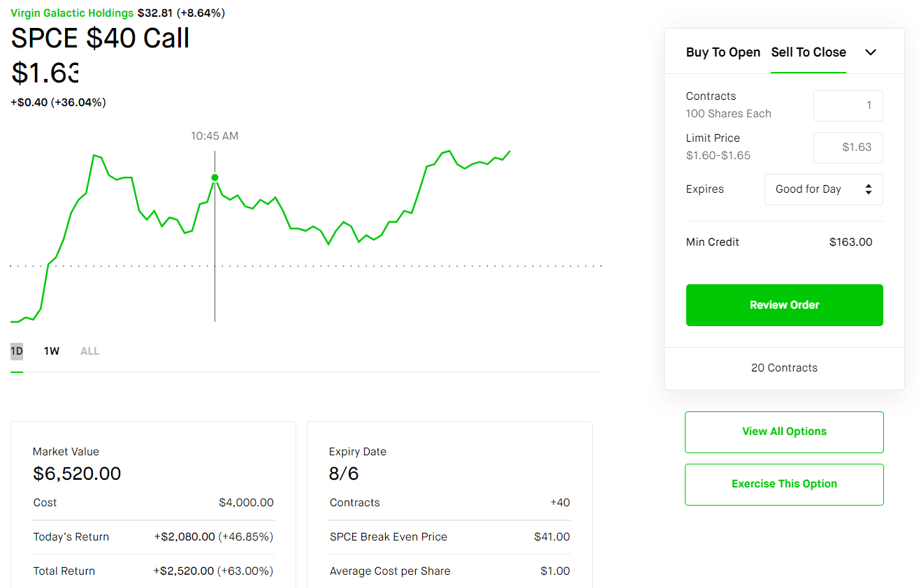
Task: Open View All Options
Action: pos(784,432)
